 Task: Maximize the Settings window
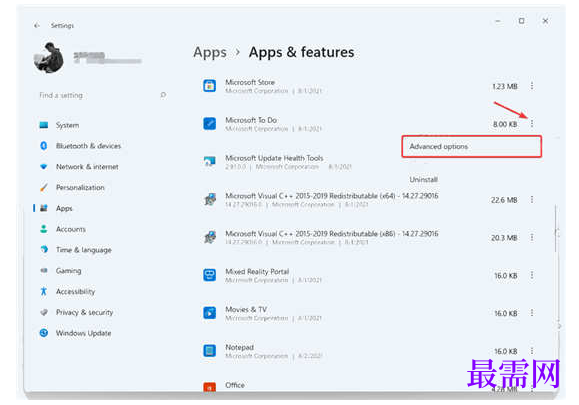pos(521,21)
